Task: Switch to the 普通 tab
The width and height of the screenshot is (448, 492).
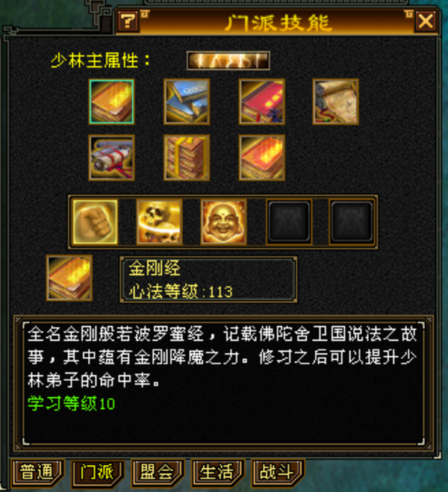Action: tap(37, 473)
